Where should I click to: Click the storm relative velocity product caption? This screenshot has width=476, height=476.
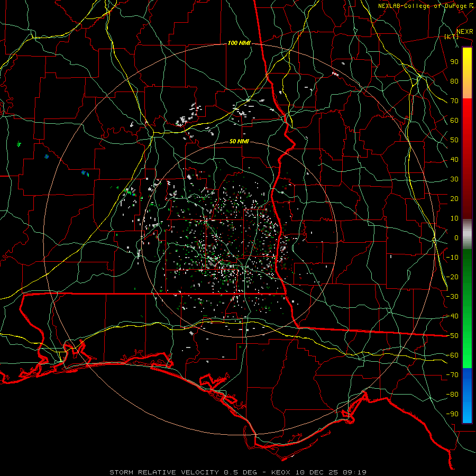237,472
